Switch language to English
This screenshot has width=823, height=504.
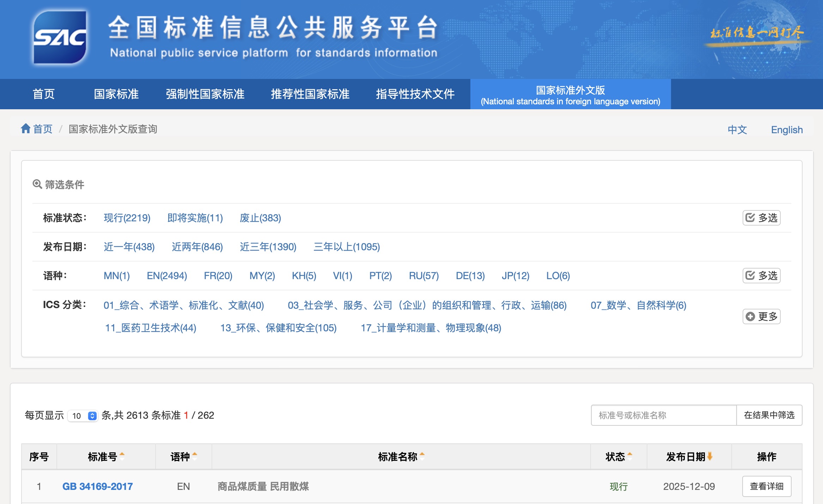787,130
